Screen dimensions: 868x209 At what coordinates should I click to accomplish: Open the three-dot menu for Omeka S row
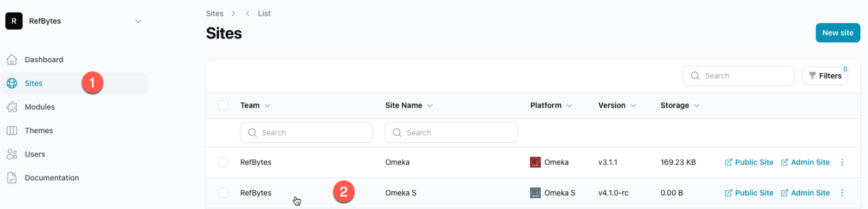842,193
